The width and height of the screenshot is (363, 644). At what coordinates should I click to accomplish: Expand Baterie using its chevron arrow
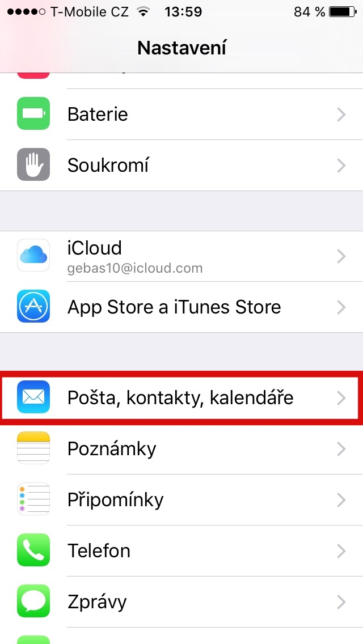coord(341,115)
